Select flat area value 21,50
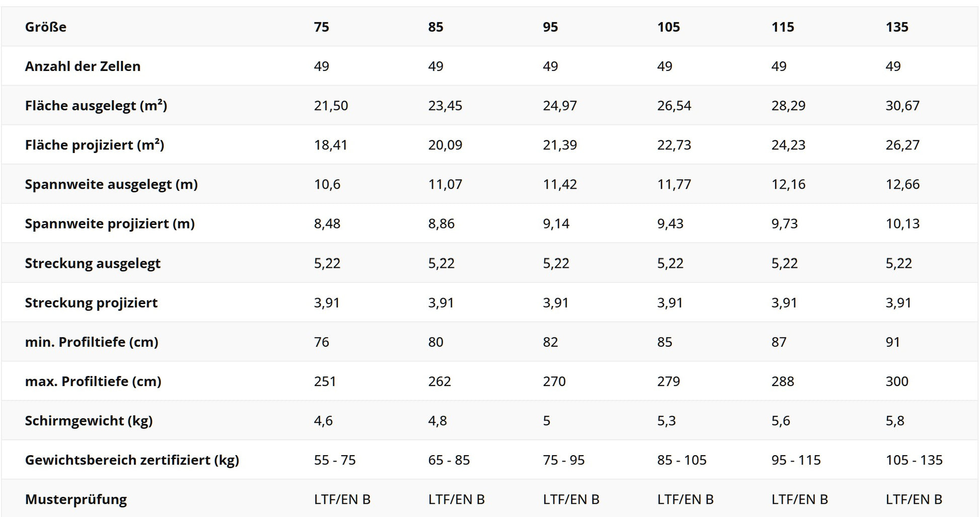 pyautogui.click(x=331, y=106)
